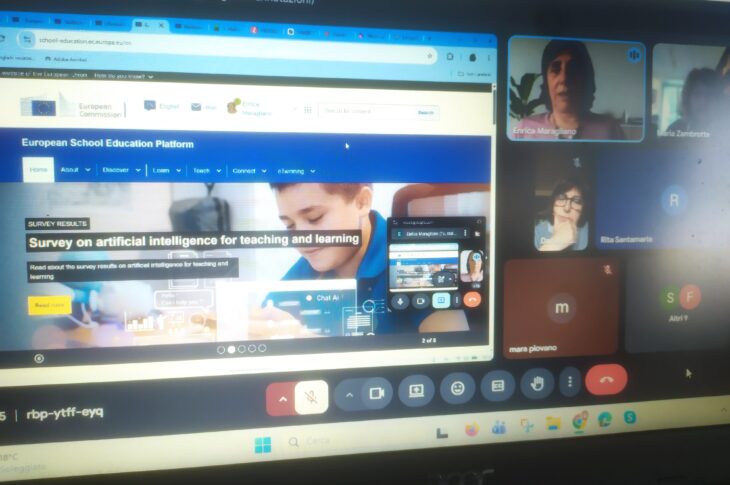Expand the eTwinning menu
The height and width of the screenshot is (485, 730).
point(297,171)
